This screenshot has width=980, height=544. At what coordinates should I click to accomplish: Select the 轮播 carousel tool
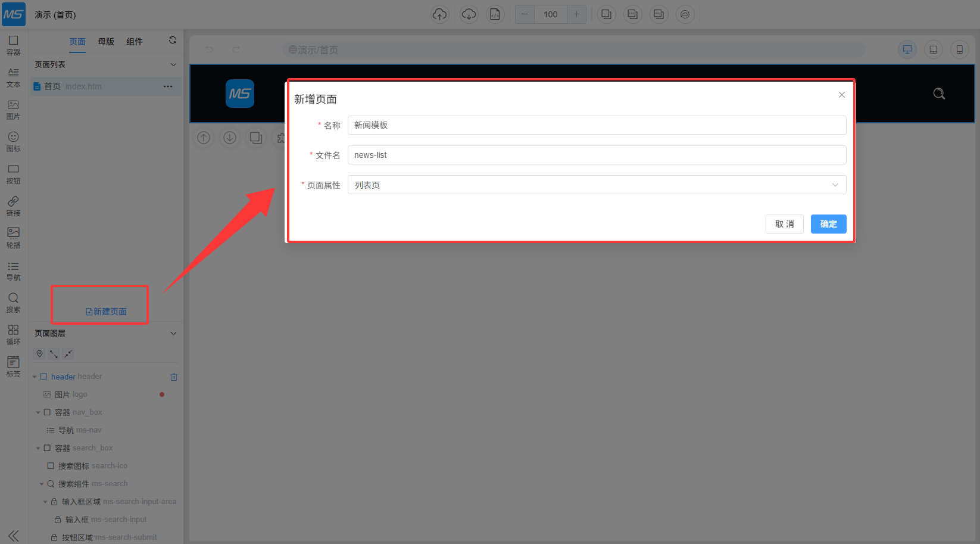(x=13, y=237)
